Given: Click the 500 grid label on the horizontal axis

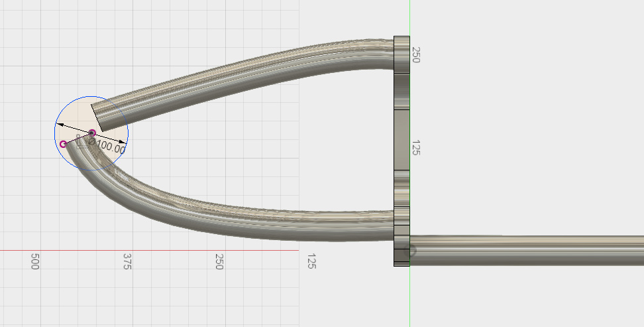Looking at the screenshot, I should [35, 261].
